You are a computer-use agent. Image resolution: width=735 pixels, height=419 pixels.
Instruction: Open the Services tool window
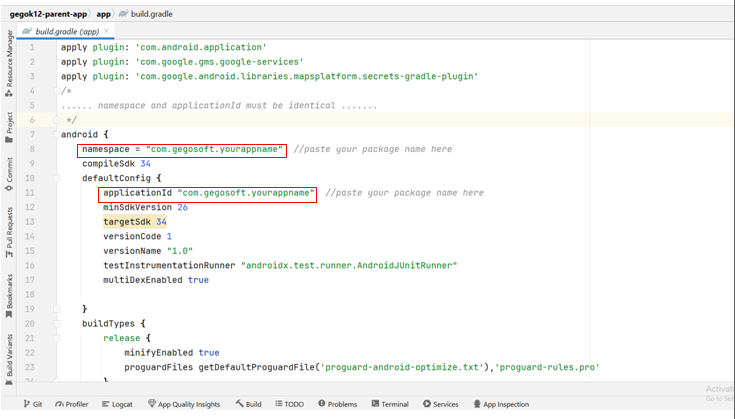(441, 404)
